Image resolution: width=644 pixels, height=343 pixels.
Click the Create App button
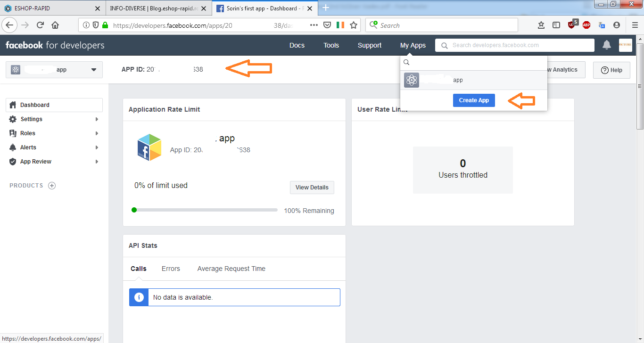[474, 100]
